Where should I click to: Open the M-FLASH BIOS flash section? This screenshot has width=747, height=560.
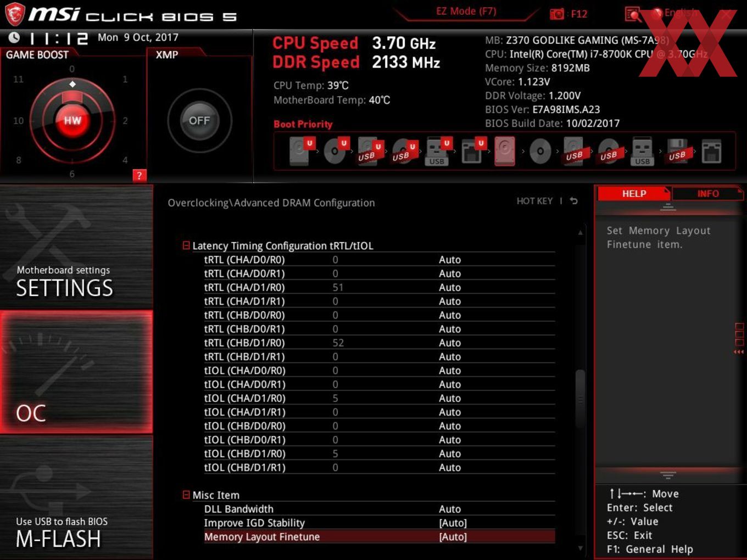coord(76,497)
